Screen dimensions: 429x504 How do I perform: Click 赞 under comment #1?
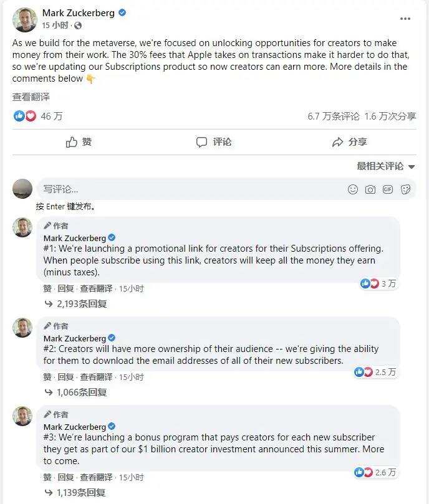coord(47,288)
